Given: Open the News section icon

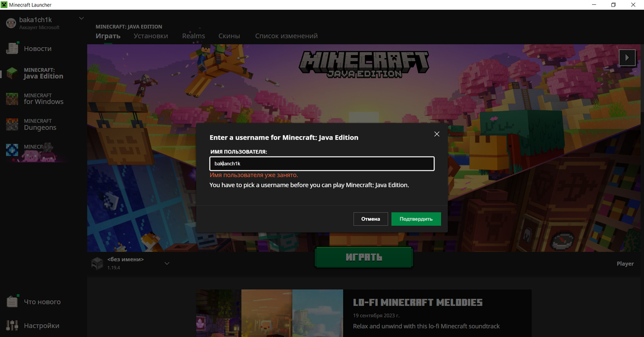Looking at the screenshot, I should click(x=12, y=48).
